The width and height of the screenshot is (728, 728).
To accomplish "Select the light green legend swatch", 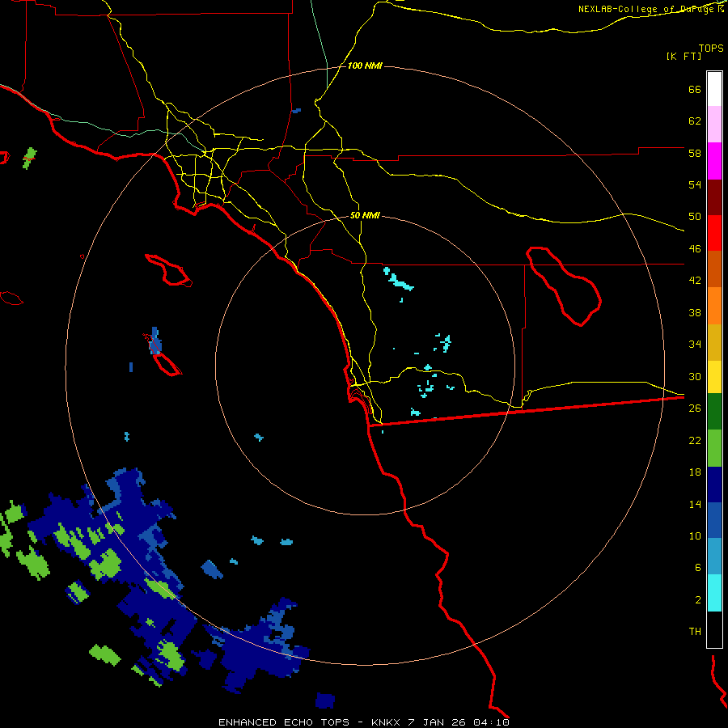I will click(714, 448).
